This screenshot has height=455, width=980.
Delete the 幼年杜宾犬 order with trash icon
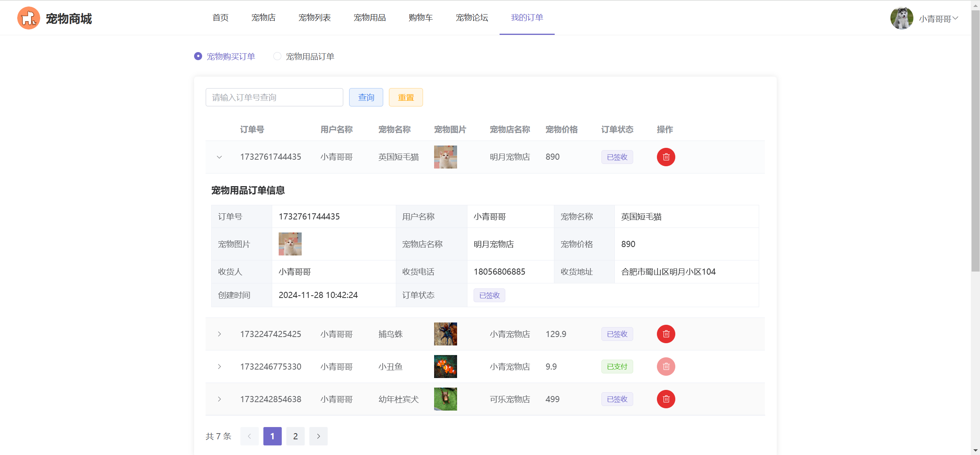coord(666,399)
